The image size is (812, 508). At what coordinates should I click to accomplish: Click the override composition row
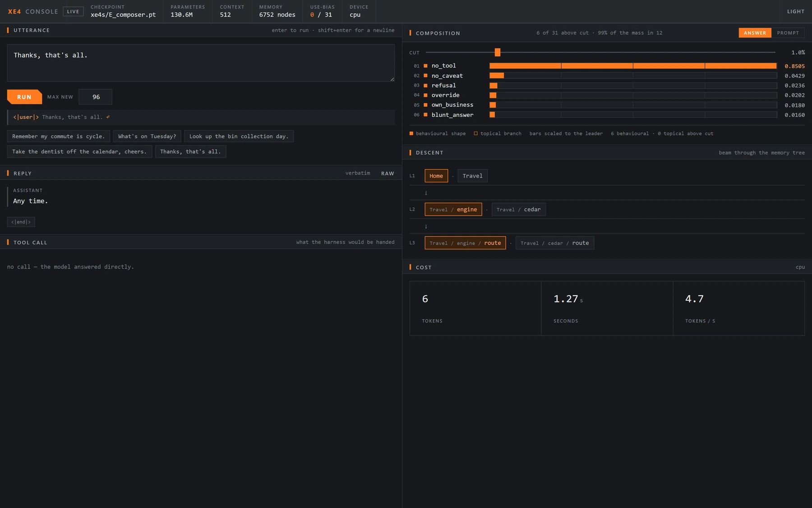(x=607, y=95)
